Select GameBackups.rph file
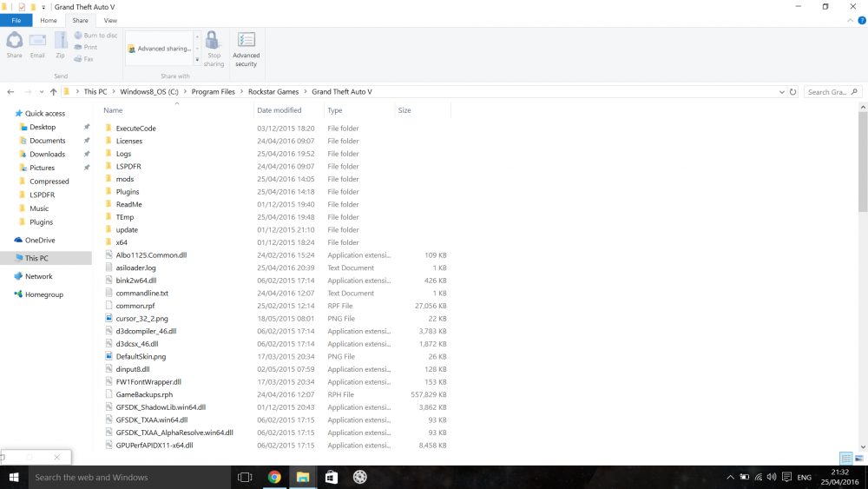Image resolution: width=868 pixels, height=489 pixels. point(144,395)
